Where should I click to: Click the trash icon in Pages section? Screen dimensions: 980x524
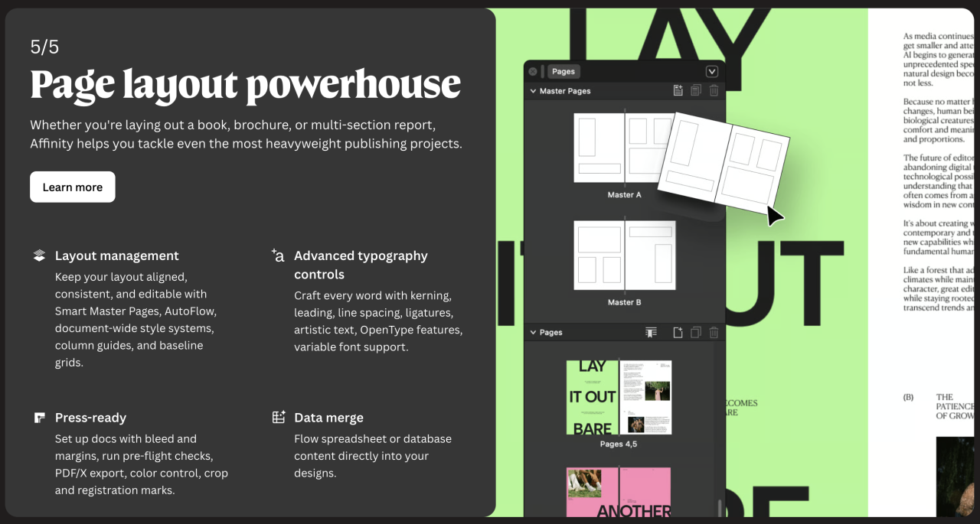714,333
